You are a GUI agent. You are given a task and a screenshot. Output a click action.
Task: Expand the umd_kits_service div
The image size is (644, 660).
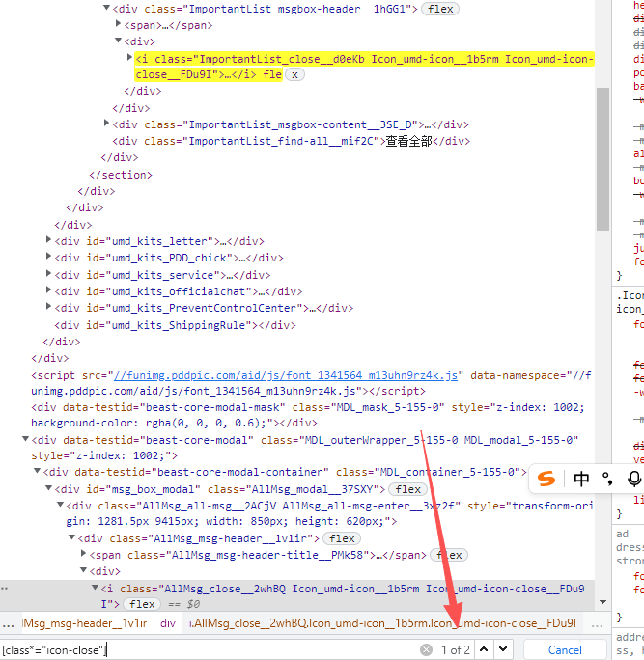tap(48, 274)
